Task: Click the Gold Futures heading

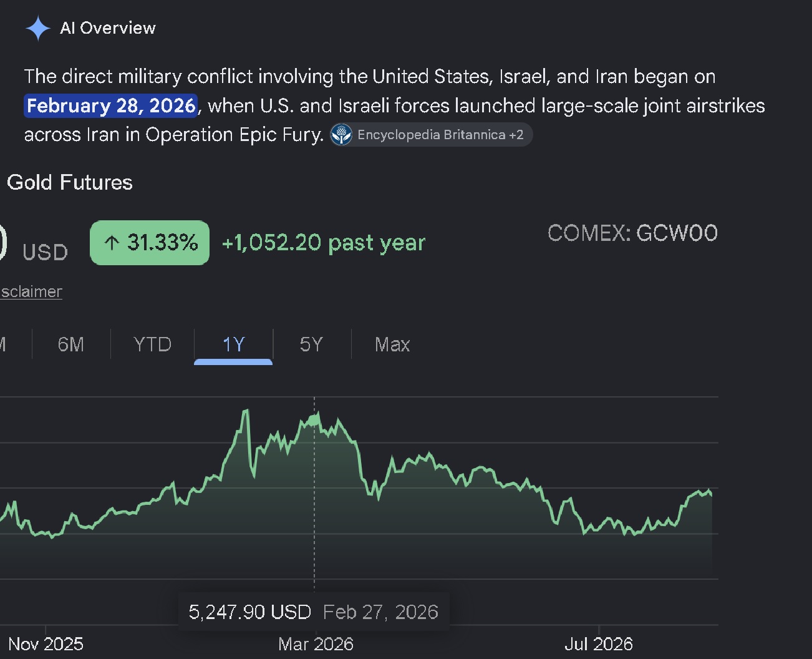Action: [x=70, y=182]
